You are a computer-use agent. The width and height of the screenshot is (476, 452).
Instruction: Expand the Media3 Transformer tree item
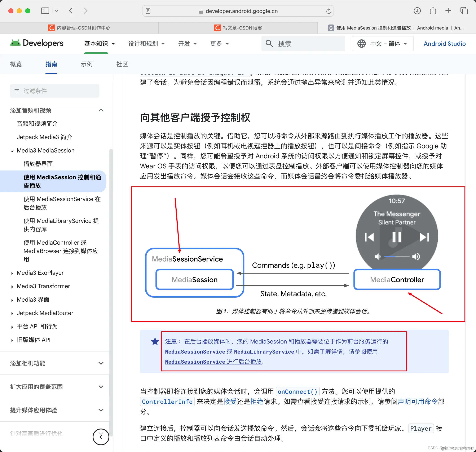(x=12, y=287)
